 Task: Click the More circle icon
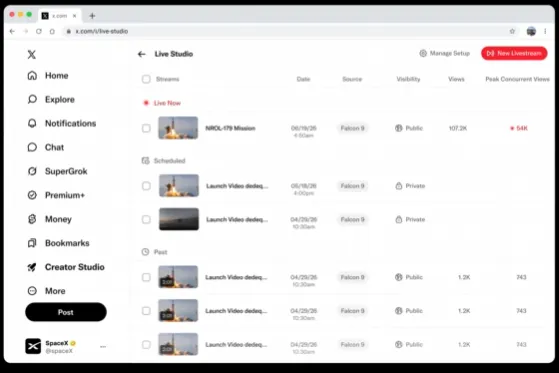point(32,291)
